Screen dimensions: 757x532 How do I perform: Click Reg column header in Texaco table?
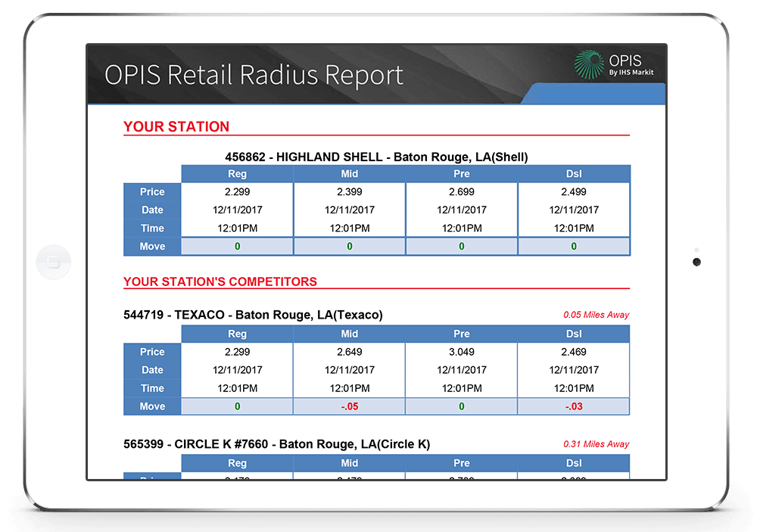click(237, 334)
